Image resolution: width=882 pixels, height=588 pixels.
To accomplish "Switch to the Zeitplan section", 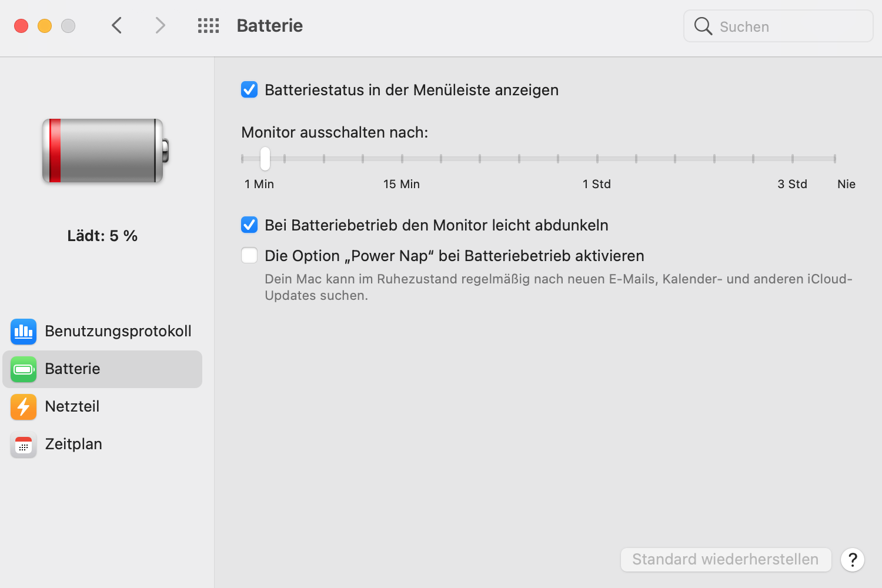I will point(73,445).
